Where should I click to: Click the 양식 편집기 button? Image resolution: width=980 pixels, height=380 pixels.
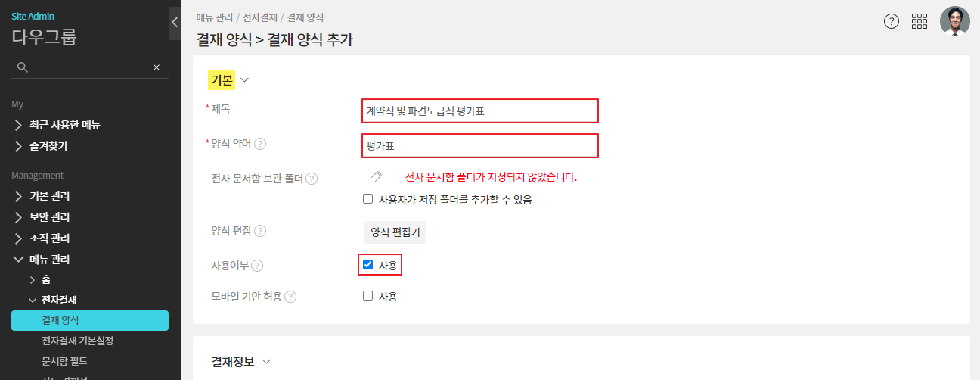coord(395,232)
